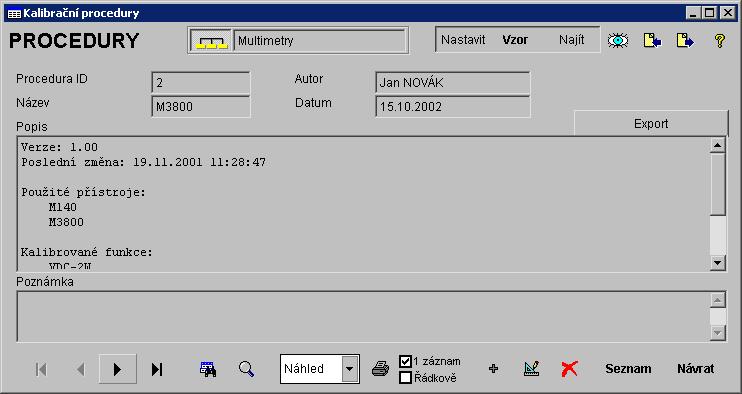The height and width of the screenshot is (394, 742).
Task: Click the Multimetry category field
Action: coord(320,41)
